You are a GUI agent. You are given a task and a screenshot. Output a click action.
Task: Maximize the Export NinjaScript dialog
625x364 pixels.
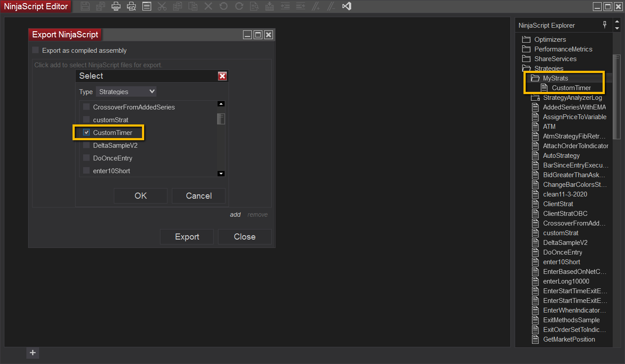pos(258,35)
